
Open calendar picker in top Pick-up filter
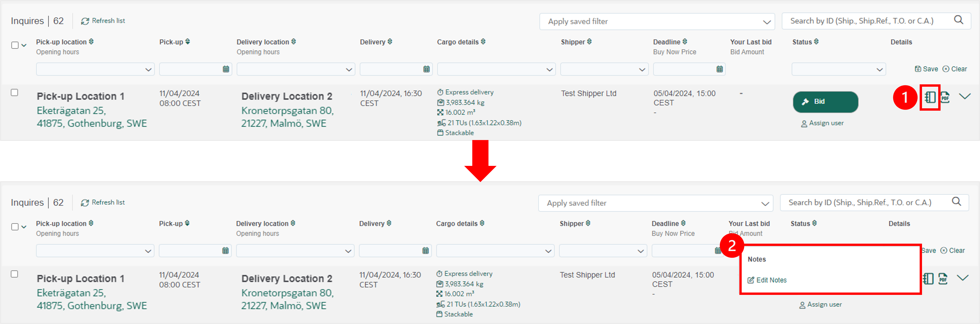point(226,69)
